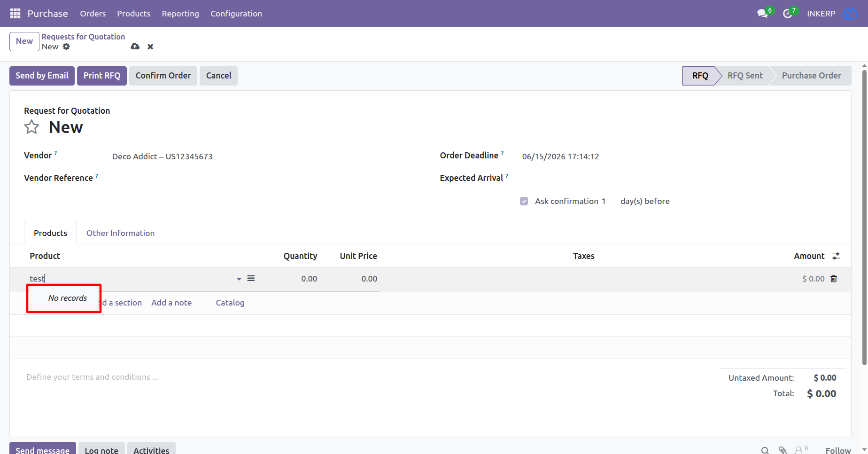This screenshot has width=868, height=454.
Task: Open the conversations chat icon
Action: [763, 14]
